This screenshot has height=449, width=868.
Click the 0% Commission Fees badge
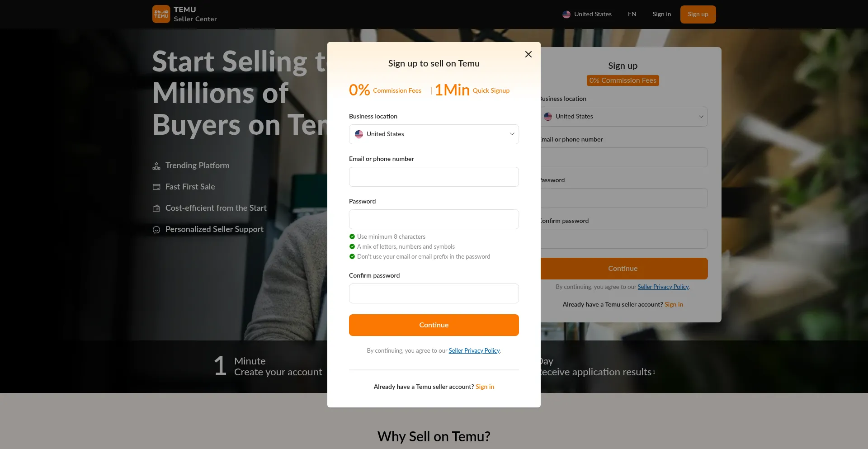coord(623,80)
